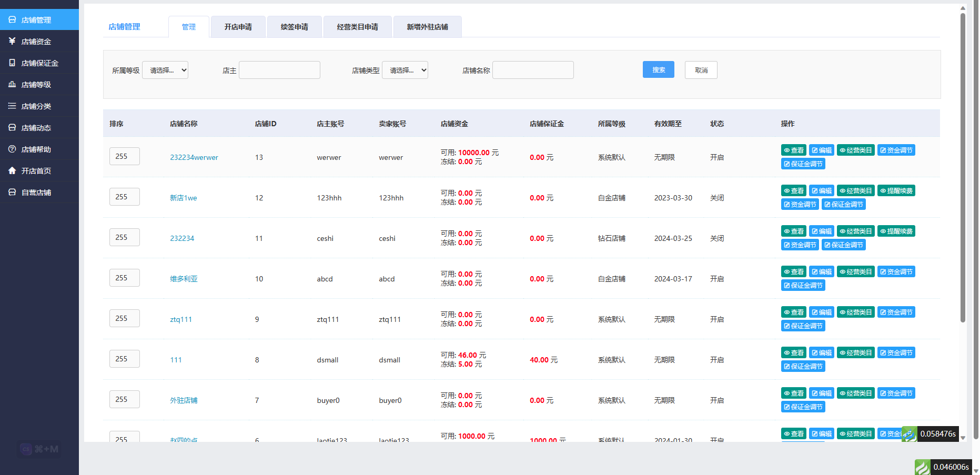Click 资金调节 for shop 维多利亚
Image resolution: width=980 pixels, height=475 pixels.
[896, 272]
